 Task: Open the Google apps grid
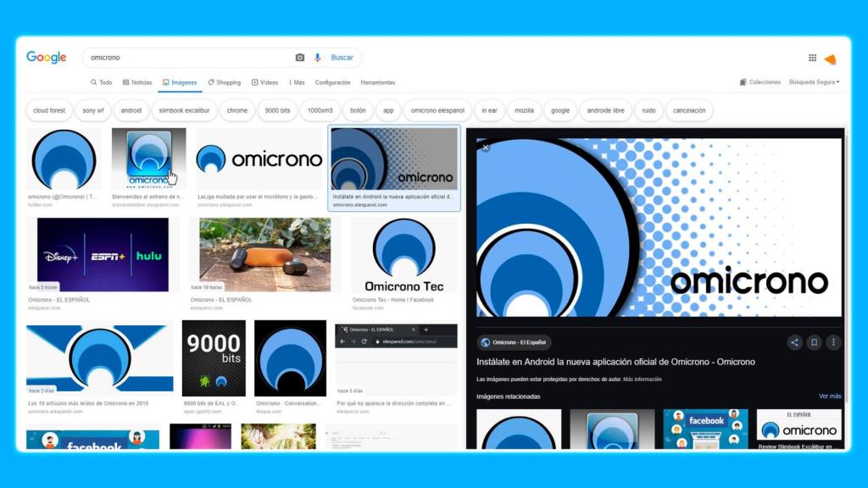812,58
